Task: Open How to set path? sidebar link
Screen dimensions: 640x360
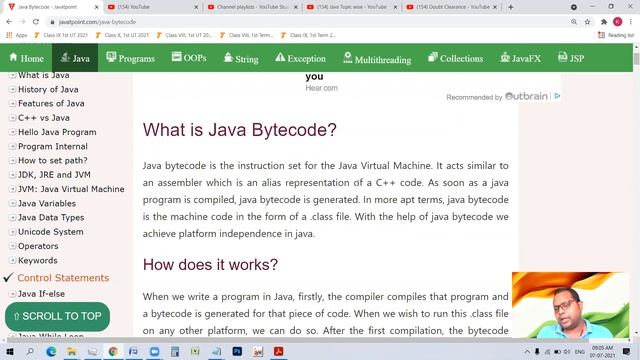Action: click(x=53, y=161)
